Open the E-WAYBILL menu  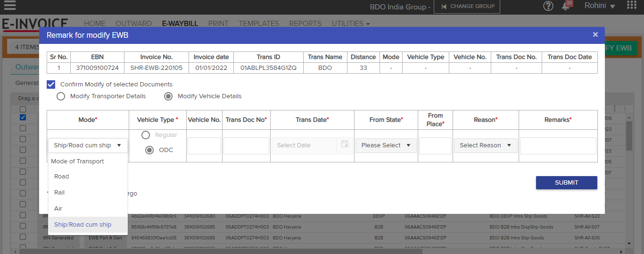click(180, 23)
